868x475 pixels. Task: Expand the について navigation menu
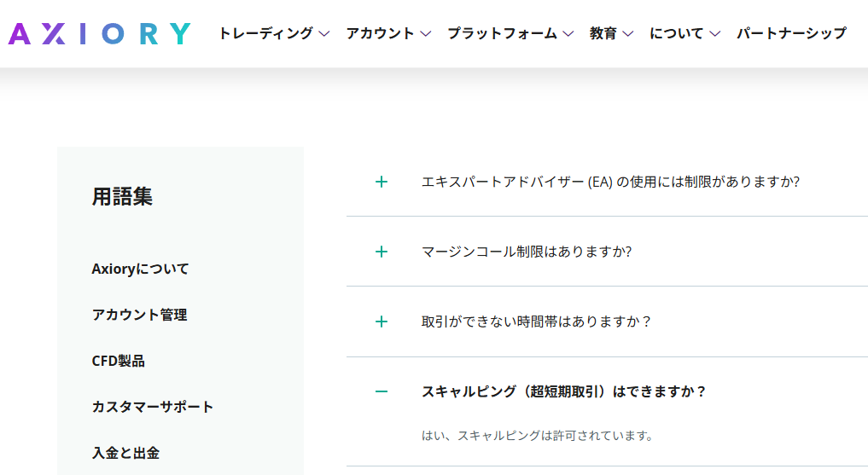[x=684, y=34]
